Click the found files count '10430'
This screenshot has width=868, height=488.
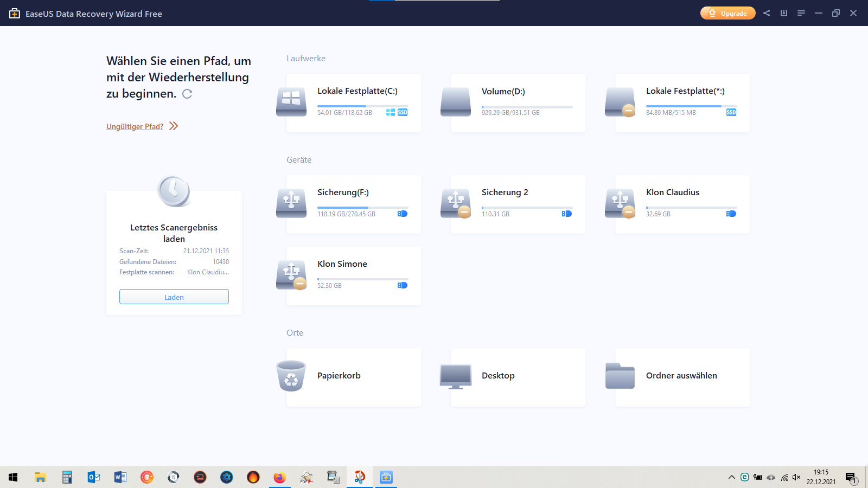(221, 262)
